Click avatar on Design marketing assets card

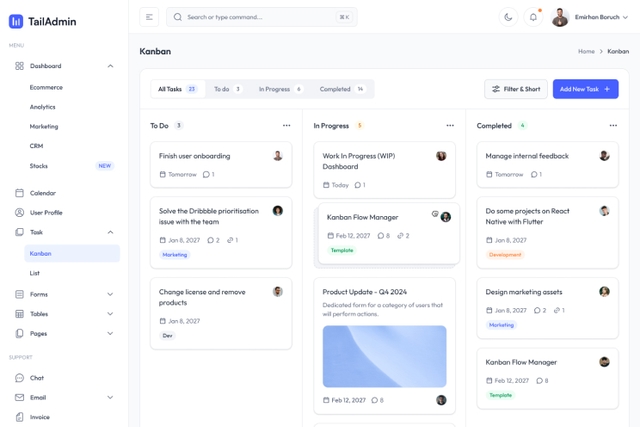(604, 291)
